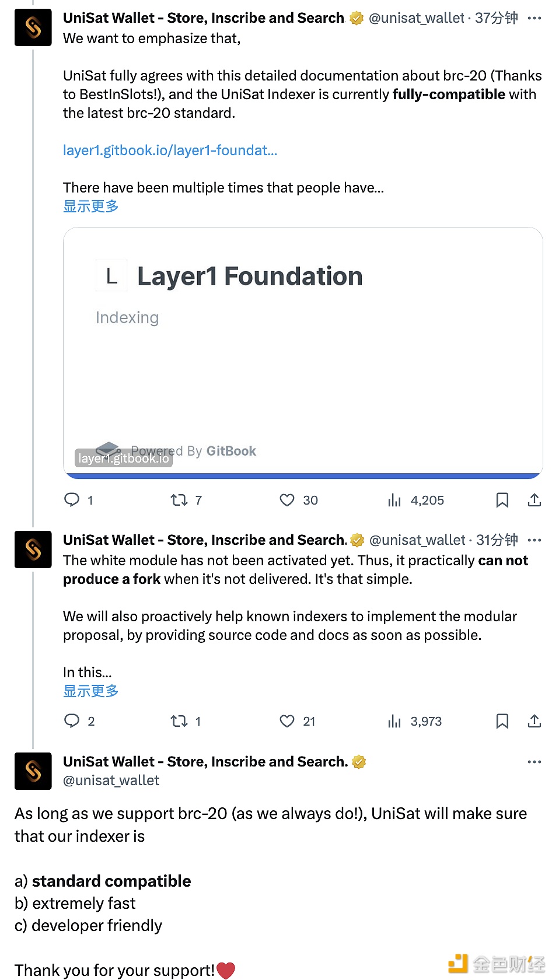
Task: Expand first tweet with 显示更多
Action: point(91,206)
